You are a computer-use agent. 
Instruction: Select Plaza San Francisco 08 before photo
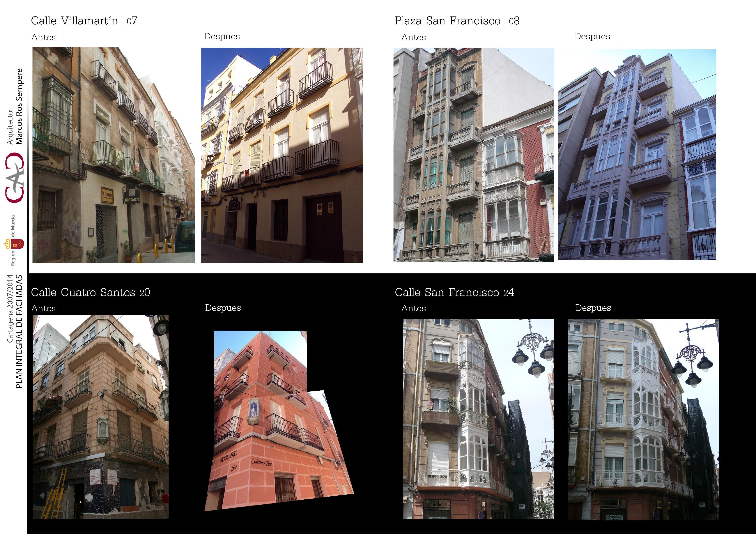click(x=473, y=155)
